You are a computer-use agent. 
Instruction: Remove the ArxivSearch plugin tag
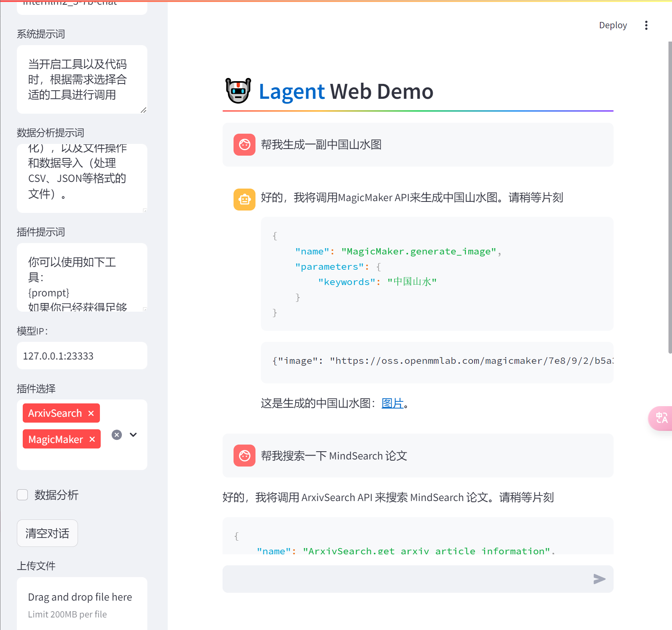[x=91, y=413]
